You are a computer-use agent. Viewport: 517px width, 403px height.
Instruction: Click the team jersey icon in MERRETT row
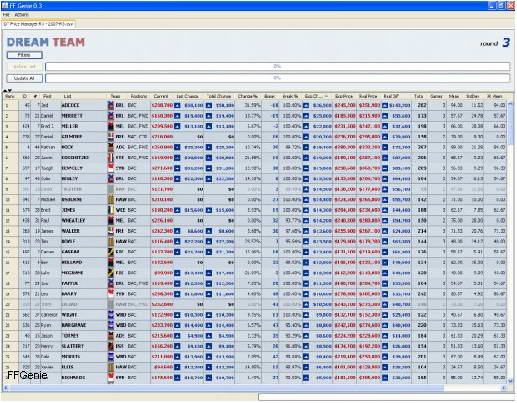[111, 116]
